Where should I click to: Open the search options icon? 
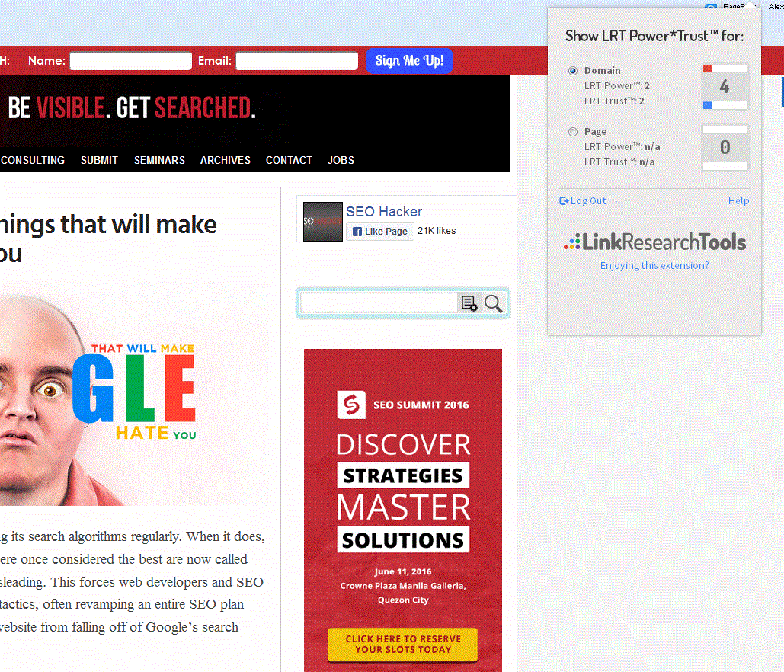coord(469,303)
